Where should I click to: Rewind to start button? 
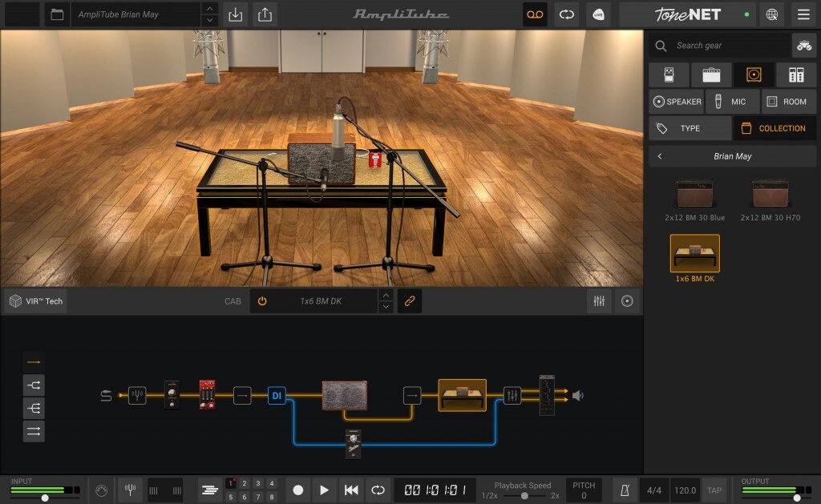pos(351,490)
